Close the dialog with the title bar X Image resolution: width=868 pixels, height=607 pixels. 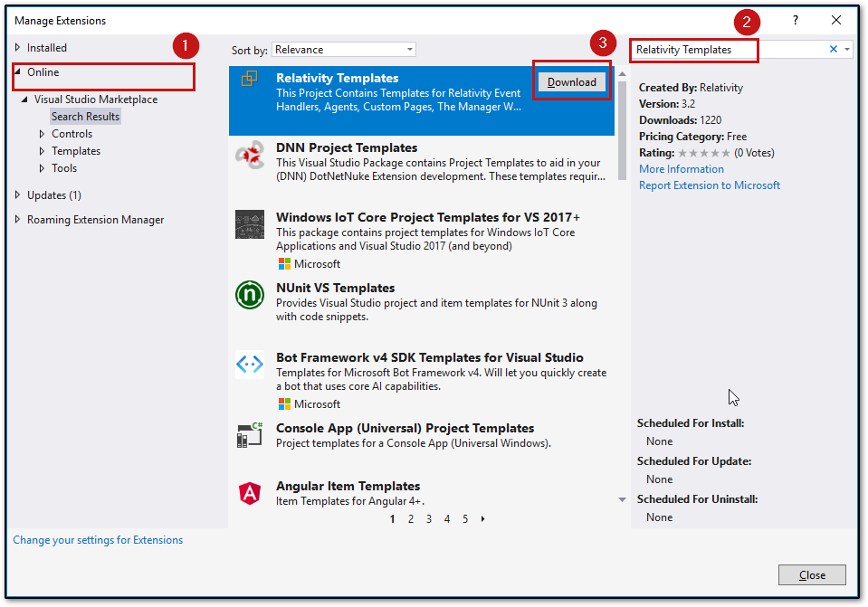pyautogui.click(x=836, y=21)
